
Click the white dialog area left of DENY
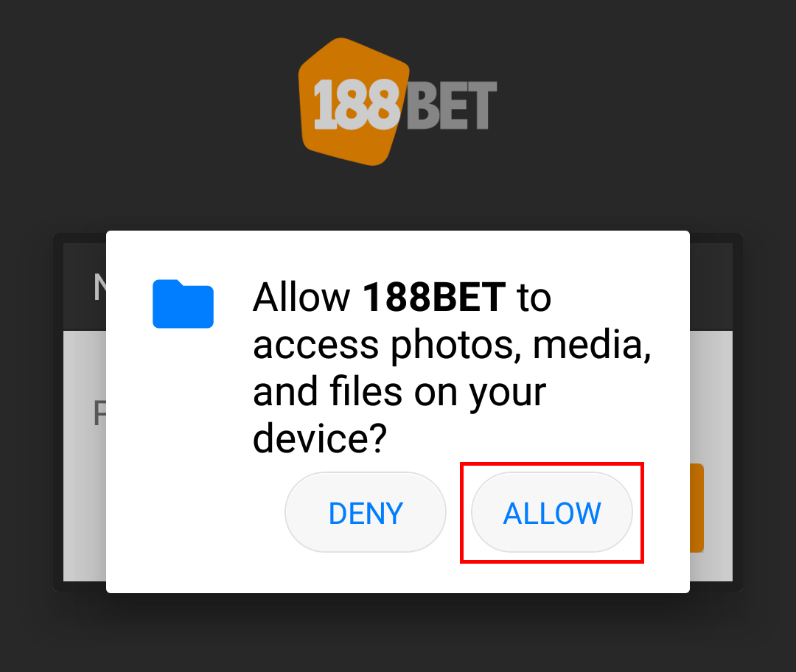[x=195, y=512]
